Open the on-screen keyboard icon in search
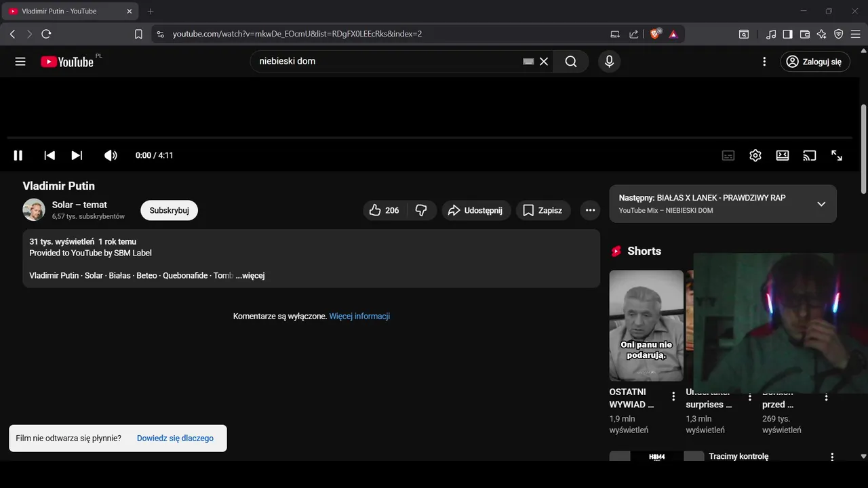The image size is (868, 488). [528, 62]
